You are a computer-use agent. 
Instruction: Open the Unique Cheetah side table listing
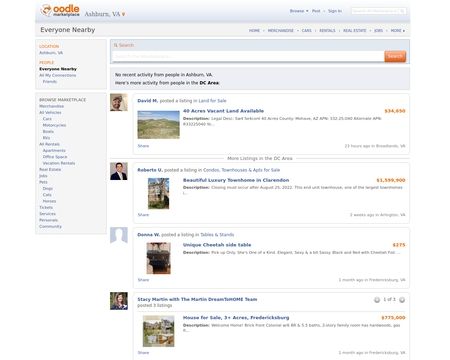[217, 245]
